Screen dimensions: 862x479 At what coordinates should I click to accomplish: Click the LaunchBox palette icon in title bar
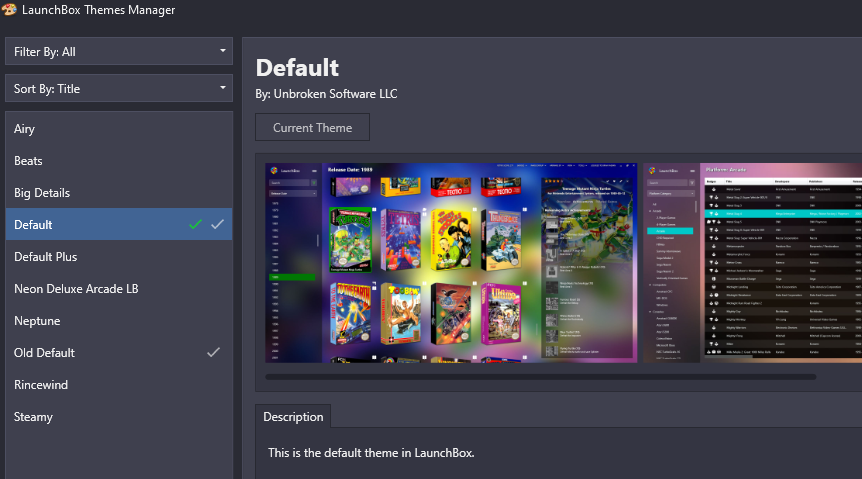click(9, 9)
